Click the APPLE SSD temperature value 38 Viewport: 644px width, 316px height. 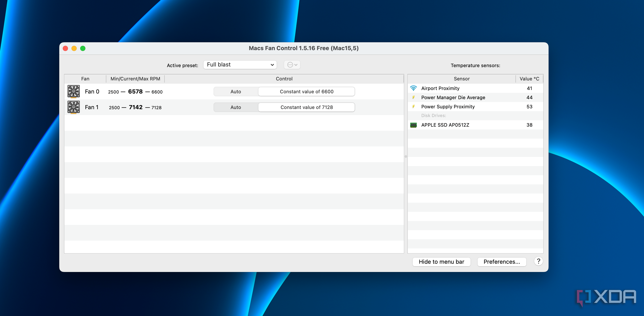pos(529,125)
